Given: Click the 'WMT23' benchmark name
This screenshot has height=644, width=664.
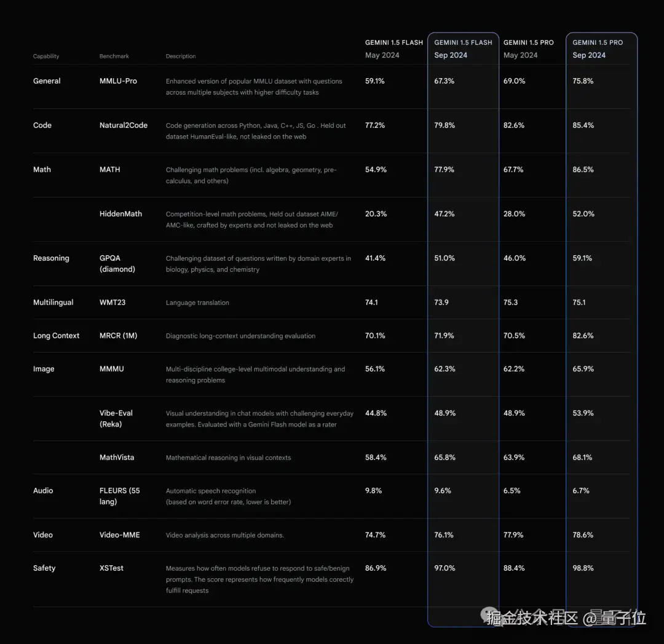Looking at the screenshot, I should click(113, 302).
